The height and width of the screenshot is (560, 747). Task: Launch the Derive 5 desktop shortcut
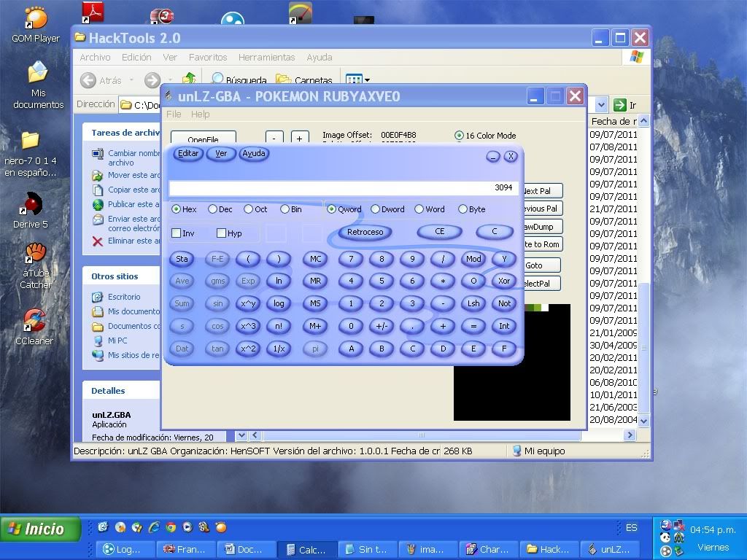tap(31, 211)
